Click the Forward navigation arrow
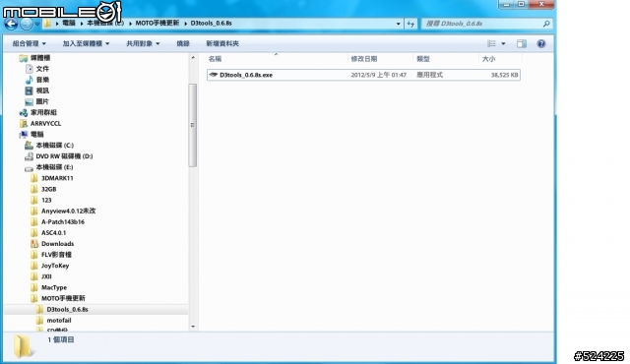Screen dimensions: 630x364 [27, 24]
